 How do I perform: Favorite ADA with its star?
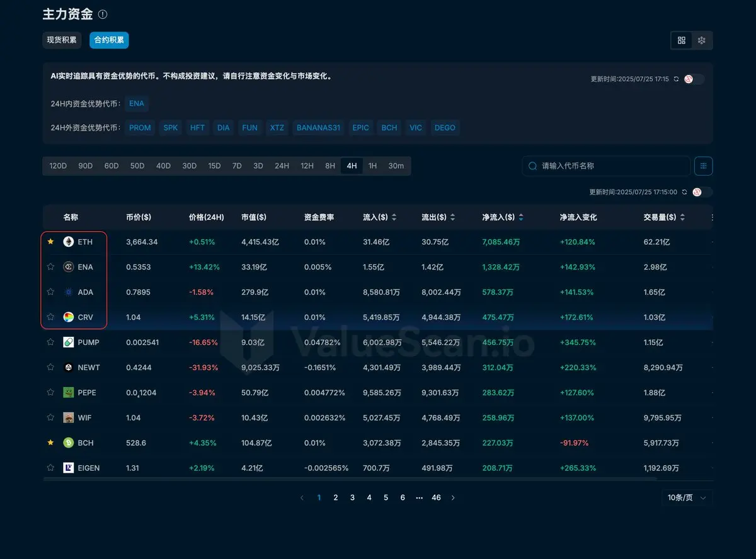(50, 292)
